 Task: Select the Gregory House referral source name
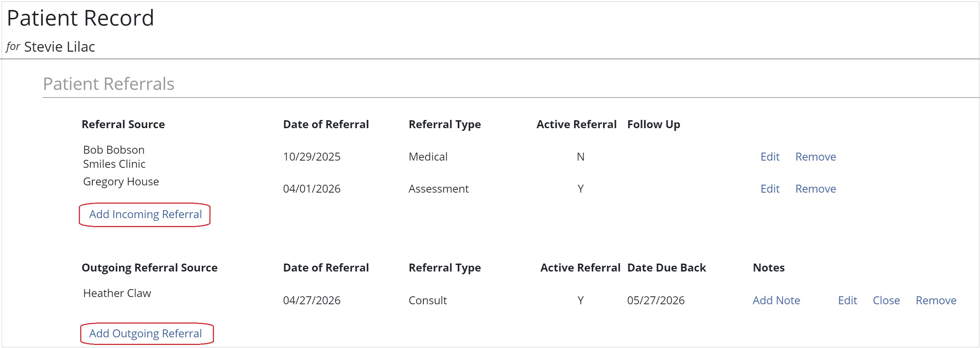(x=121, y=182)
